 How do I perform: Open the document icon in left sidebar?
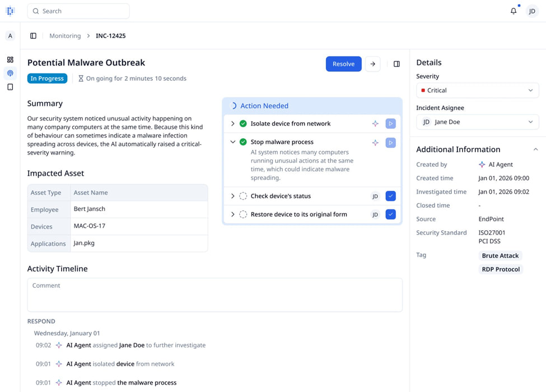[10, 87]
